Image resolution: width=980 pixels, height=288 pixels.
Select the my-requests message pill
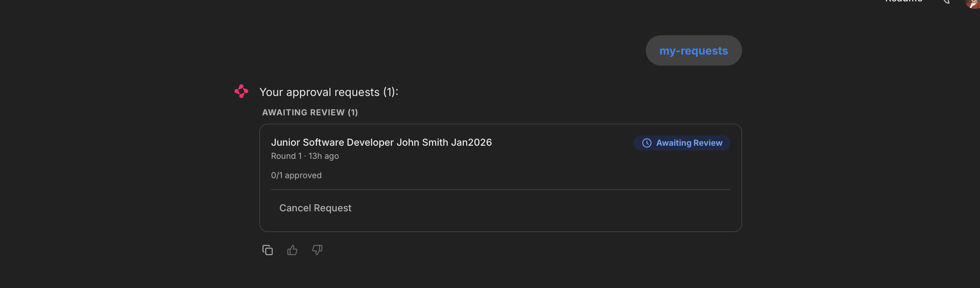[693, 50]
